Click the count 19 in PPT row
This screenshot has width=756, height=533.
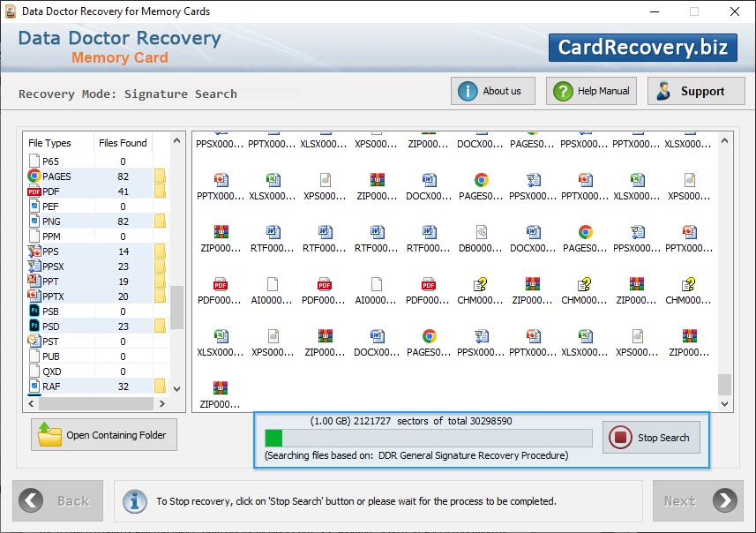coord(124,282)
